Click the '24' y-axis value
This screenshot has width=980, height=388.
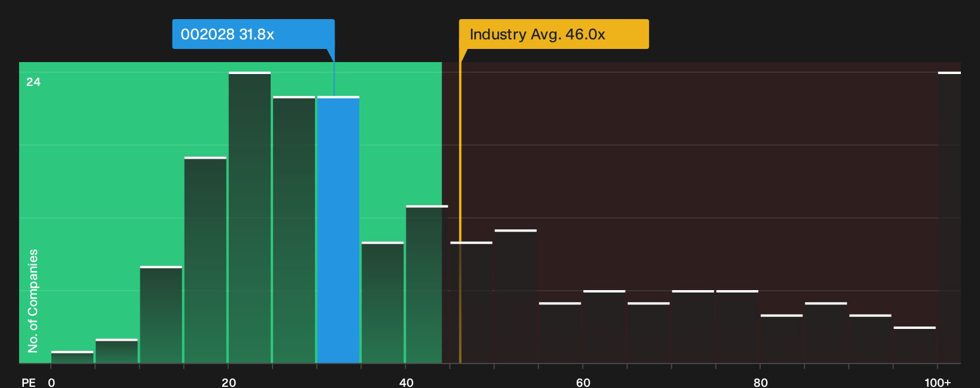33,82
